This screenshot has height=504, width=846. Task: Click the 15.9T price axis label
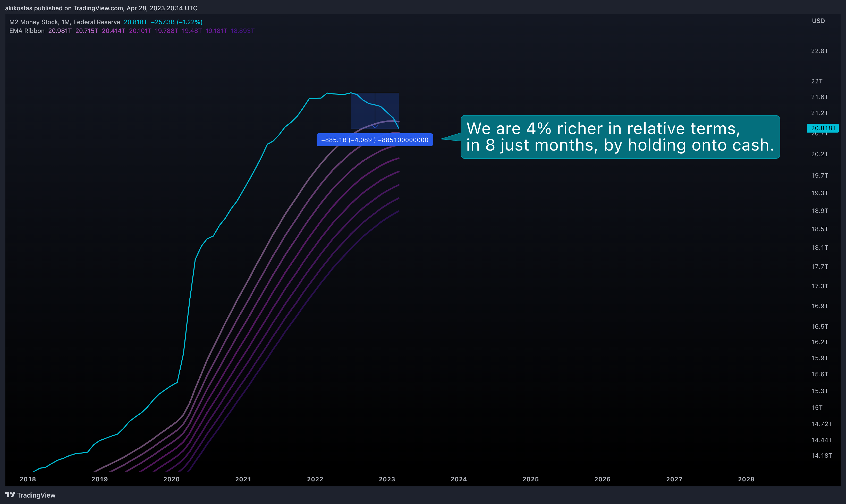(819, 358)
